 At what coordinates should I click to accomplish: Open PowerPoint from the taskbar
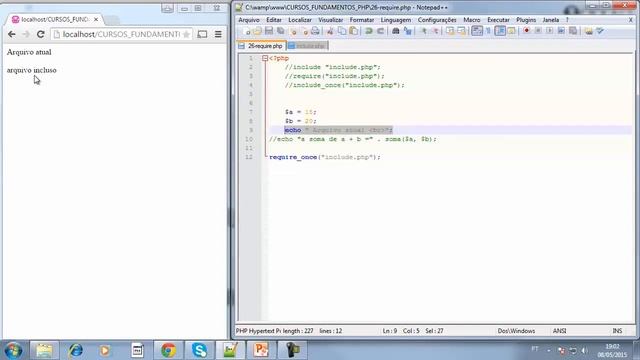pos(261,350)
